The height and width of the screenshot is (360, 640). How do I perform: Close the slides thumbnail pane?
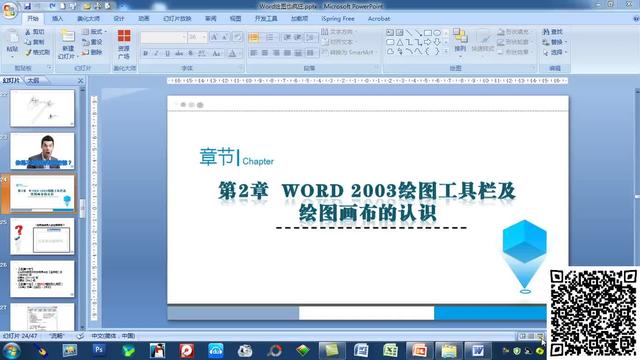click(80, 81)
